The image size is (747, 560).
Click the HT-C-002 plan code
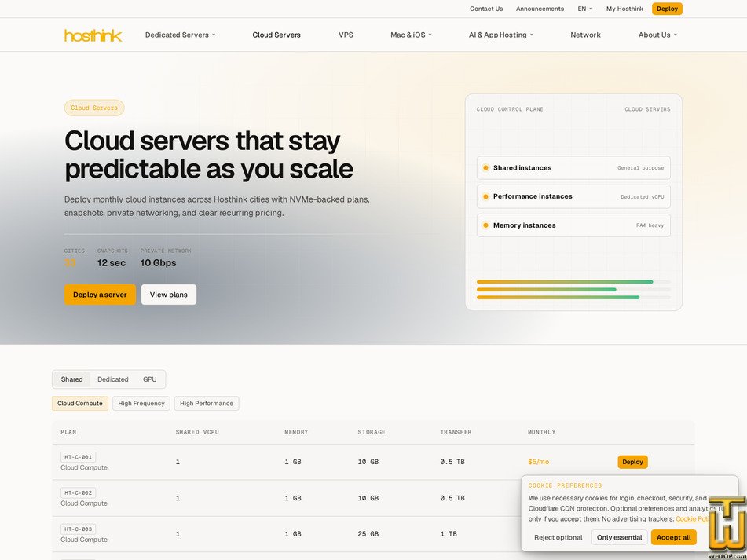(78, 493)
